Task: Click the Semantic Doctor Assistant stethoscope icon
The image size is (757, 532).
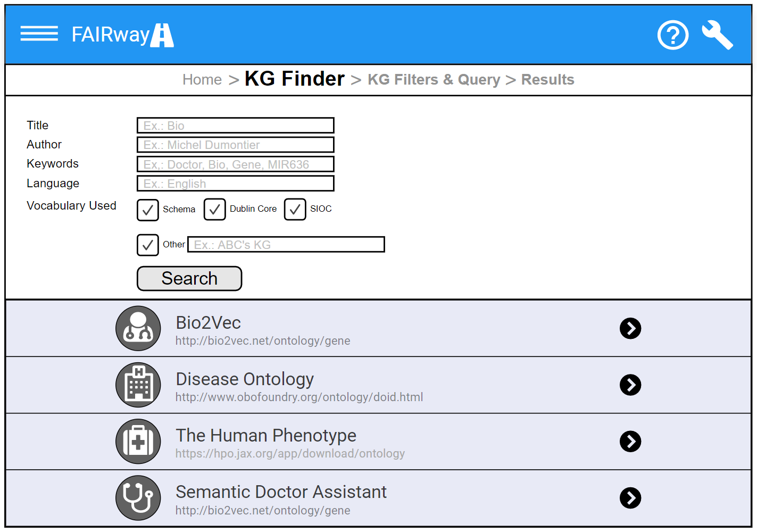Action: pyautogui.click(x=138, y=498)
